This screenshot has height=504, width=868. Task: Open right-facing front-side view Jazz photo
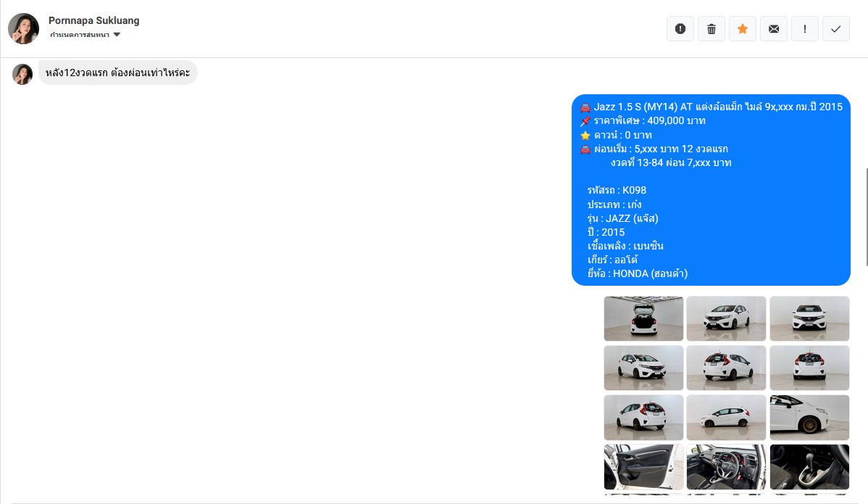[643, 368]
